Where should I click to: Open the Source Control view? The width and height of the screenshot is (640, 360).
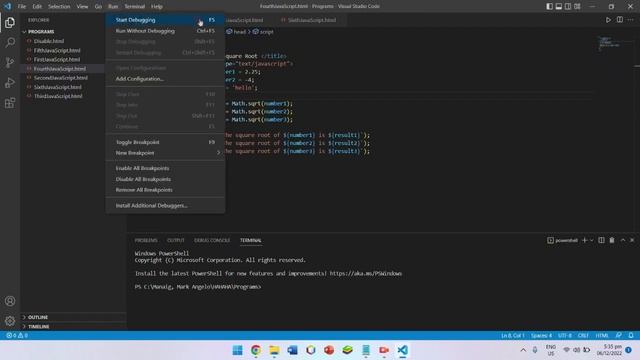(10, 62)
